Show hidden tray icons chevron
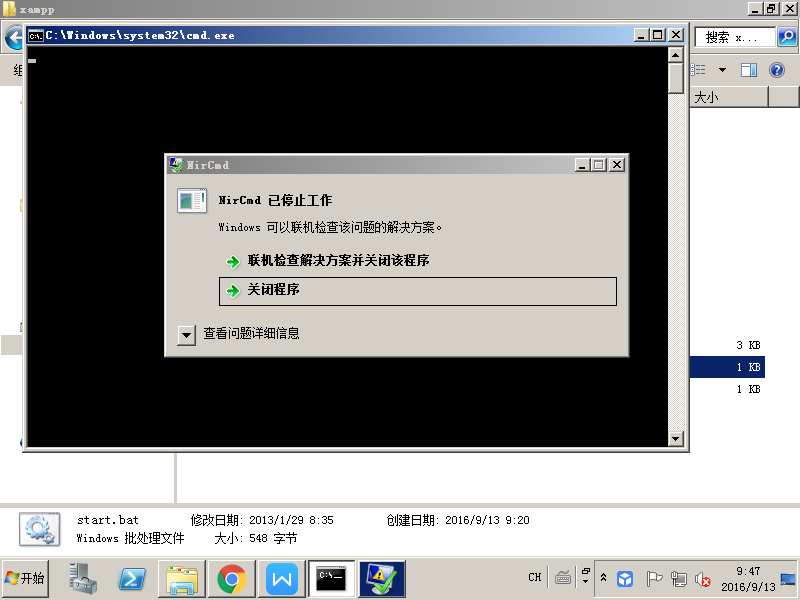The width and height of the screenshot is (800, 600). click(x=603, y=578)
